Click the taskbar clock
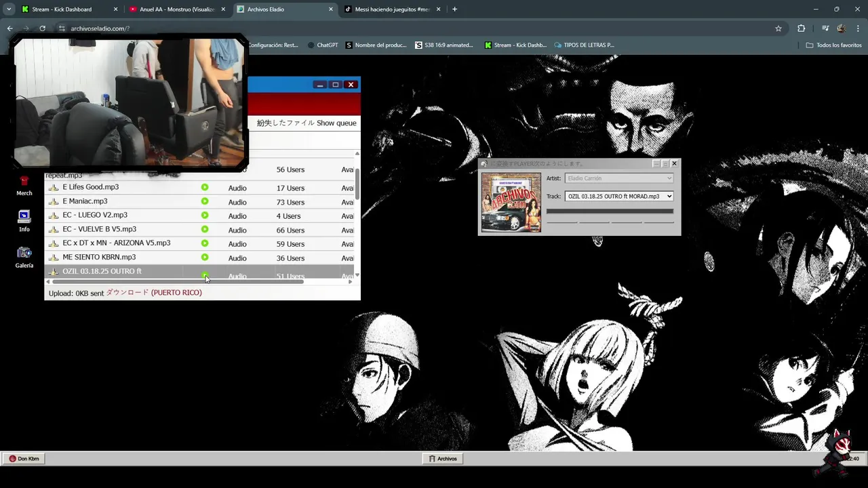 pos(854,459)
